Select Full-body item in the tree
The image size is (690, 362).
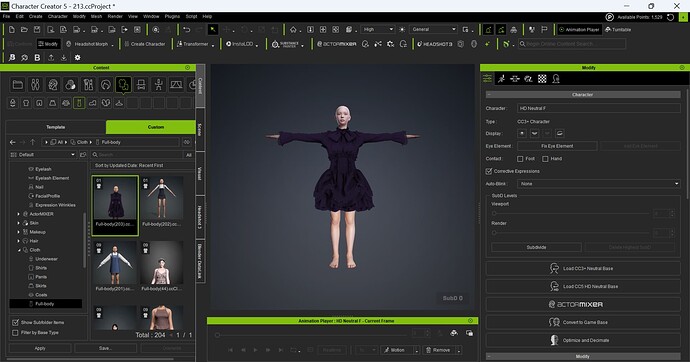click(x=45, y=304)
